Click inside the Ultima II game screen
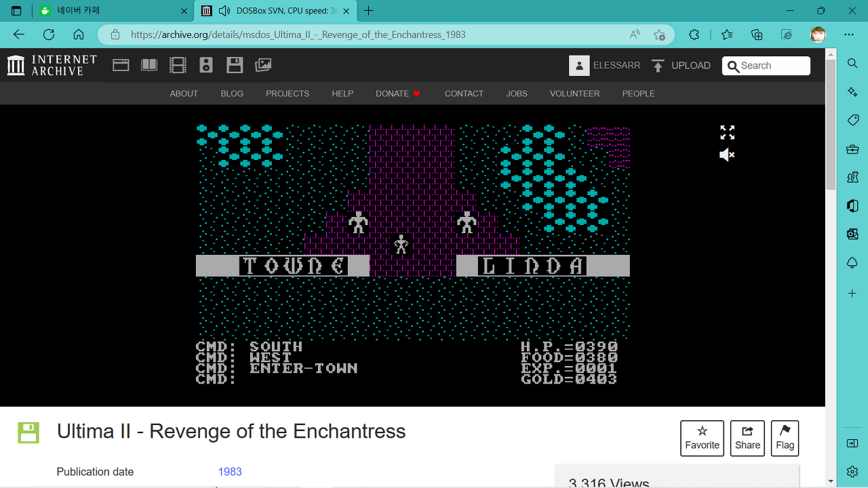 click(413, 255)
